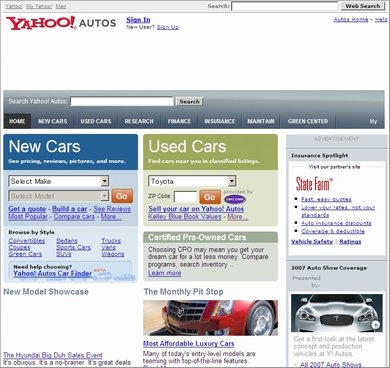Open the Select Make dropdown

click(59, 181)
